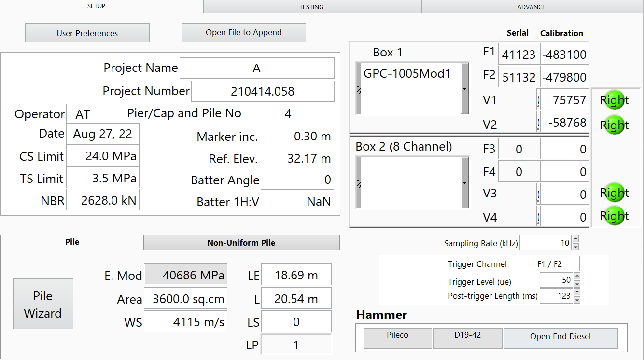Screen dimensions: 644x360
Task: Click the V1 calibration value 75757
Action: (564, 100)
